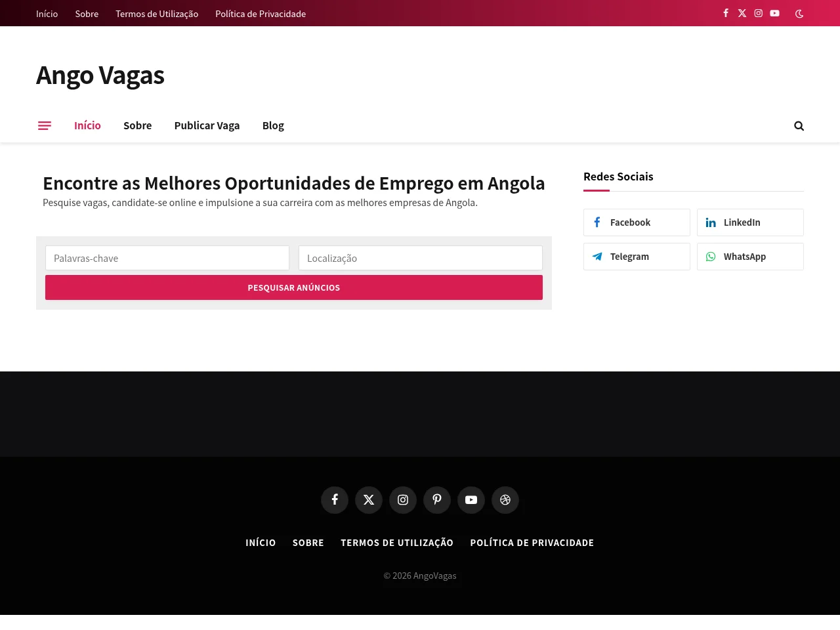
Task: Open Telegram button in Redes Sociais
Action: pyautogui.click(x=637, y=257)
